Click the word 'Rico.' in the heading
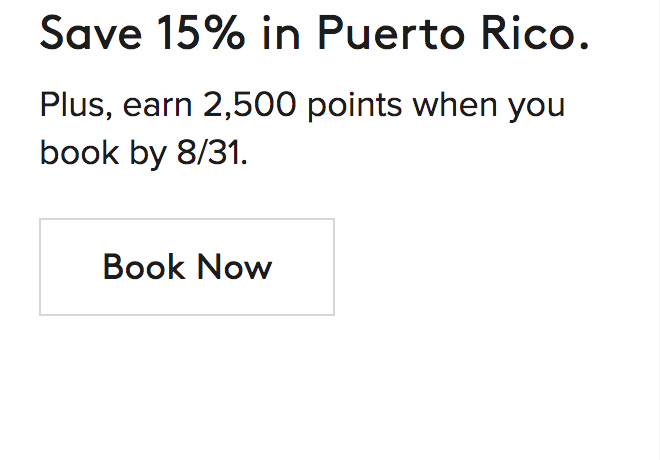This screenshot has height=460, width=660. (530, 35)
